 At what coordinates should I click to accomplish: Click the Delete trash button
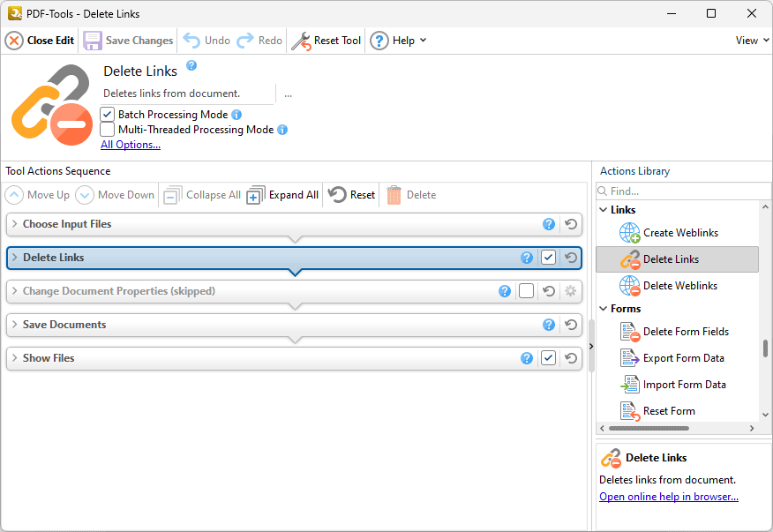pos(411,195)
